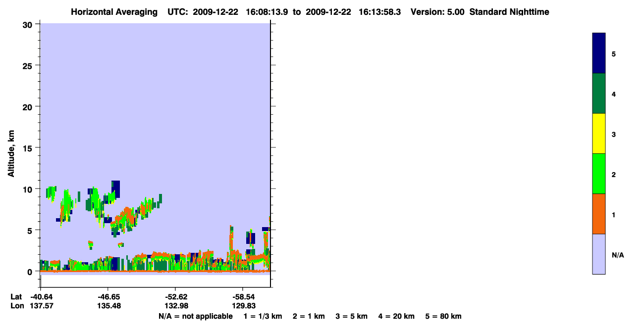Click the longitude value 135.48
644x330 pixels.
[x=108, y=306]
